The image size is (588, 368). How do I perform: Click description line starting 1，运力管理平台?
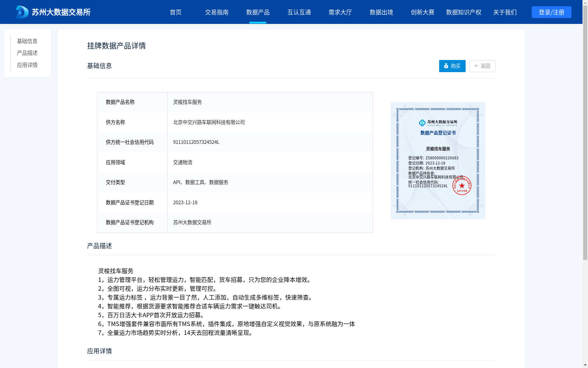pos(205,280)
